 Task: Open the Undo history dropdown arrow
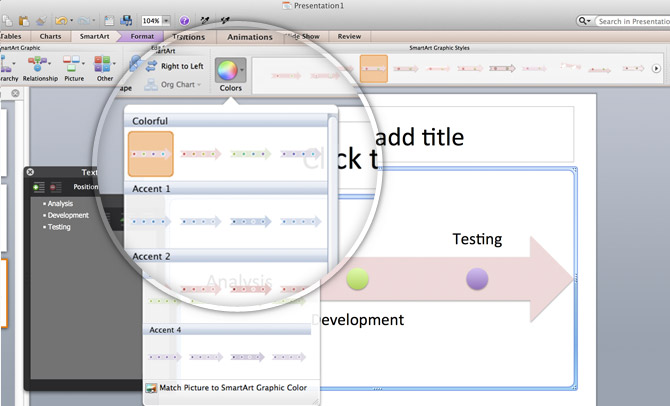(71, 21)
